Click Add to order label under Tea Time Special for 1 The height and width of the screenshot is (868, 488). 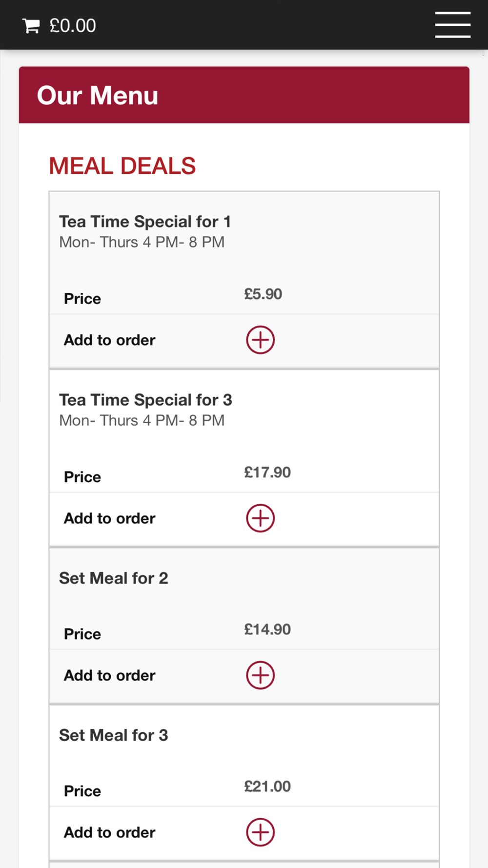click(x=110, y=340)
